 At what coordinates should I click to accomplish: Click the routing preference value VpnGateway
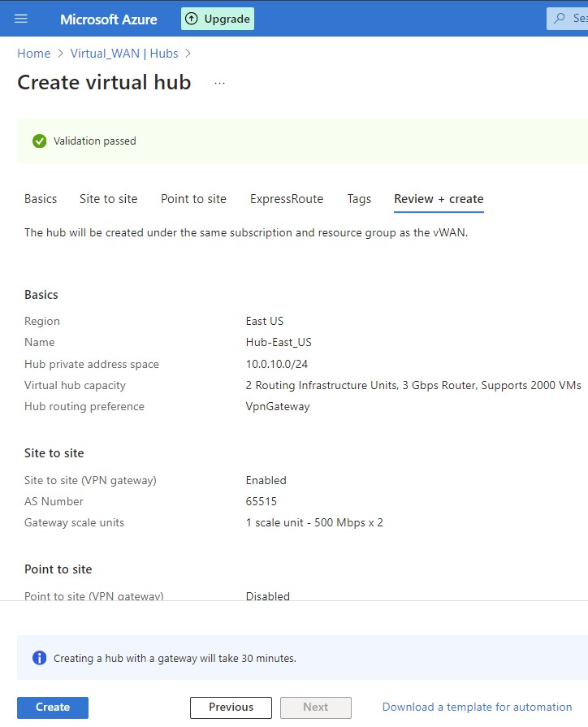(278, 407)
